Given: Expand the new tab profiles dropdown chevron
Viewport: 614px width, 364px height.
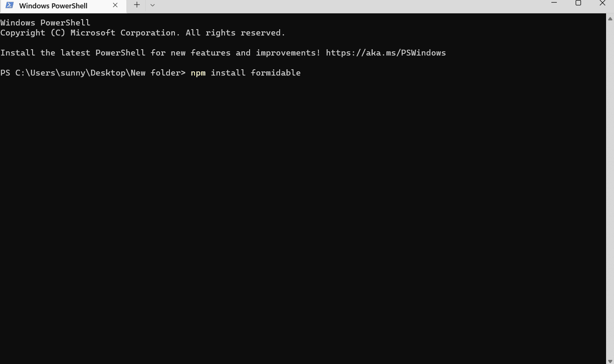Looking at the screenshot, I should [153, 5].
